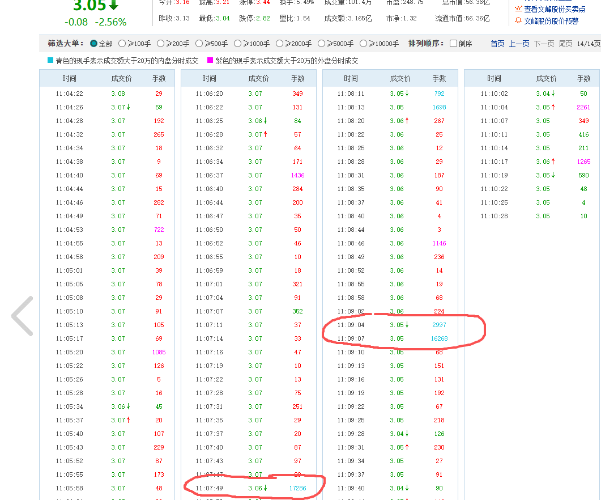Go to 上一页 previous page
Image resolution: width=601 pixels, height=500 pixels.
point(519,44)
